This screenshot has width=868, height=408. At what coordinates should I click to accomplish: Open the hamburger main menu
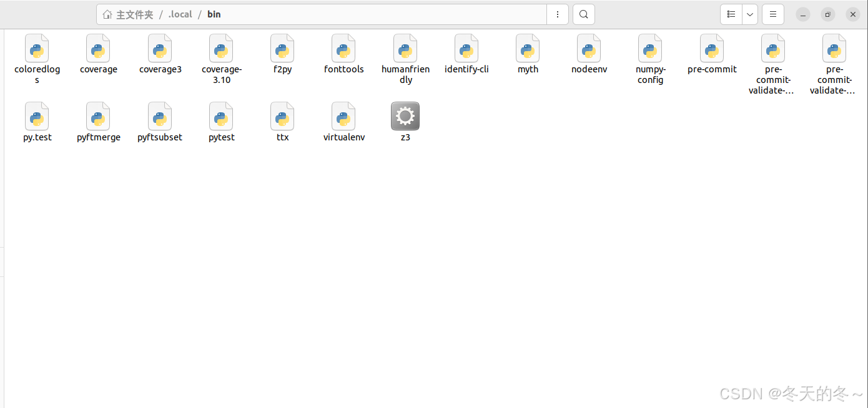[x=773, y=14]
